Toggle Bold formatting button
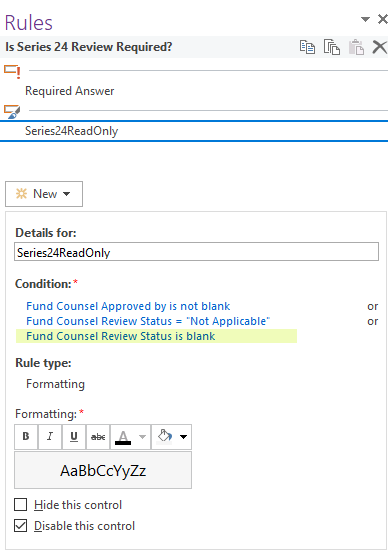 (x=26, y=436)
